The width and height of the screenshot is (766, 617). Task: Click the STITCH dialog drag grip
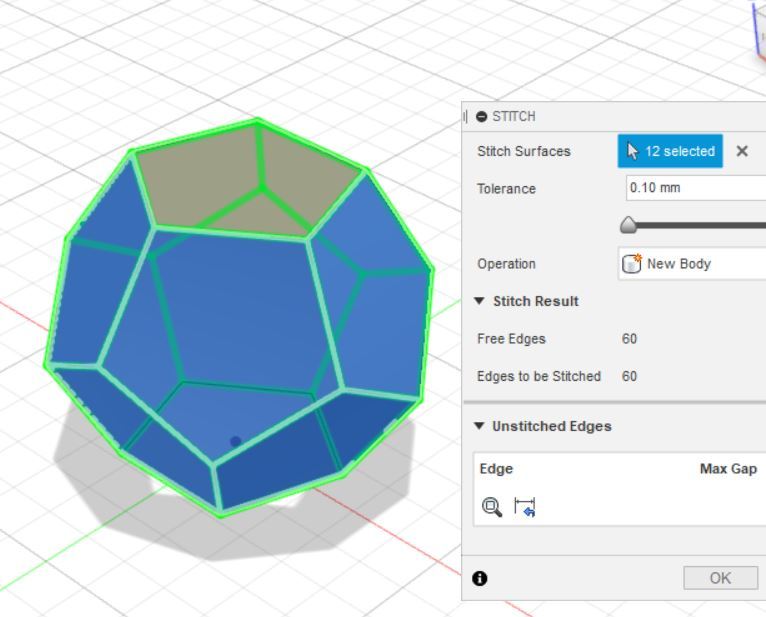[466, 116]
